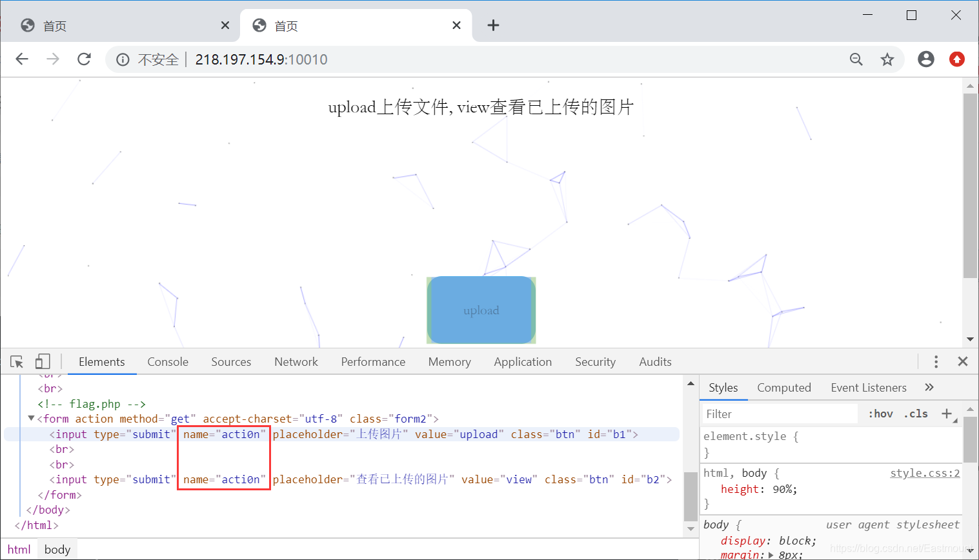Click the page vertical scrollbar thumb
Viewport: 979px width, 560px height.
pos(970,186)
